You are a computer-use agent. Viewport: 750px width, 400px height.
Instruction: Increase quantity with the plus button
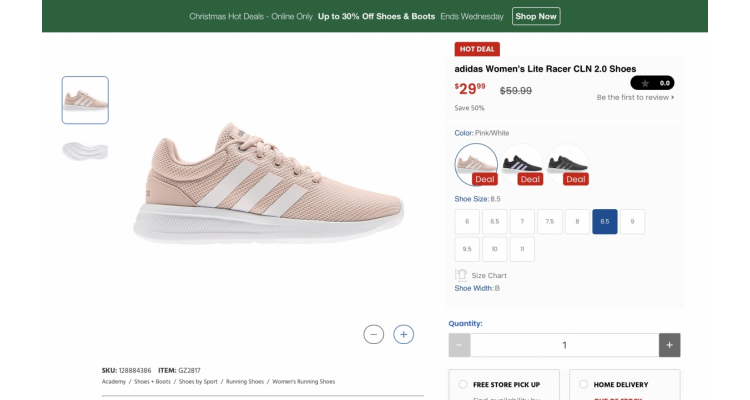tap(669, 345)
